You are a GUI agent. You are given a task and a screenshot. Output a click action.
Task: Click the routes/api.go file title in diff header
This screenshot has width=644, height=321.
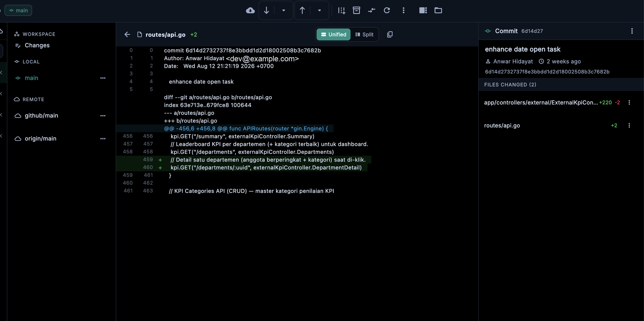[166, 35]
